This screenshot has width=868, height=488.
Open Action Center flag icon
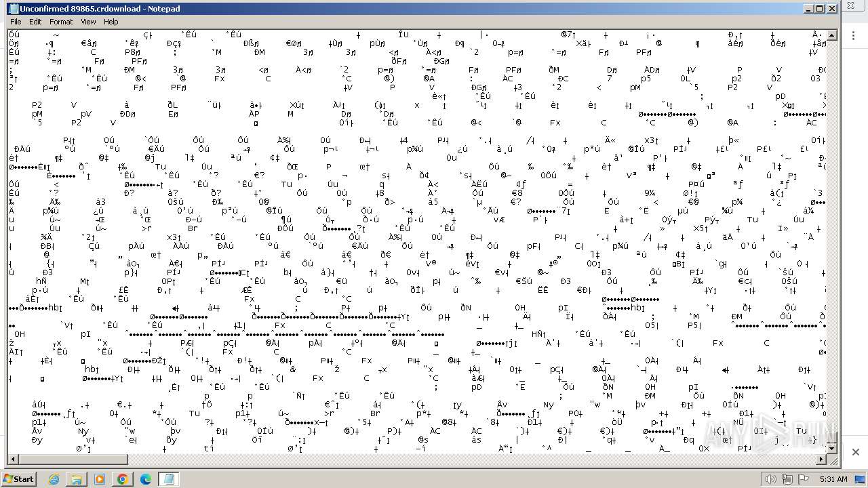[804, 479]
